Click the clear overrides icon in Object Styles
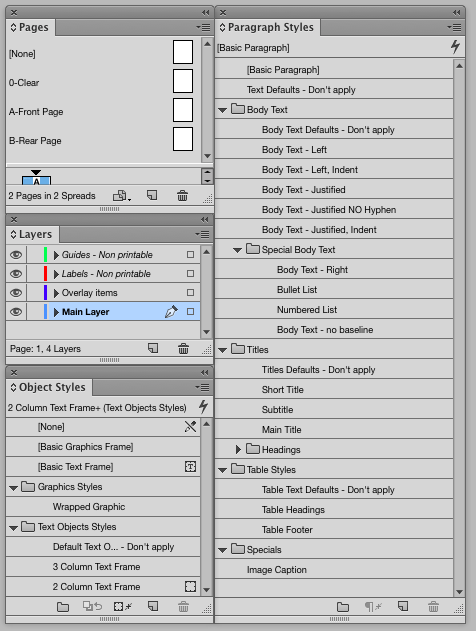 tap(123, 606)
